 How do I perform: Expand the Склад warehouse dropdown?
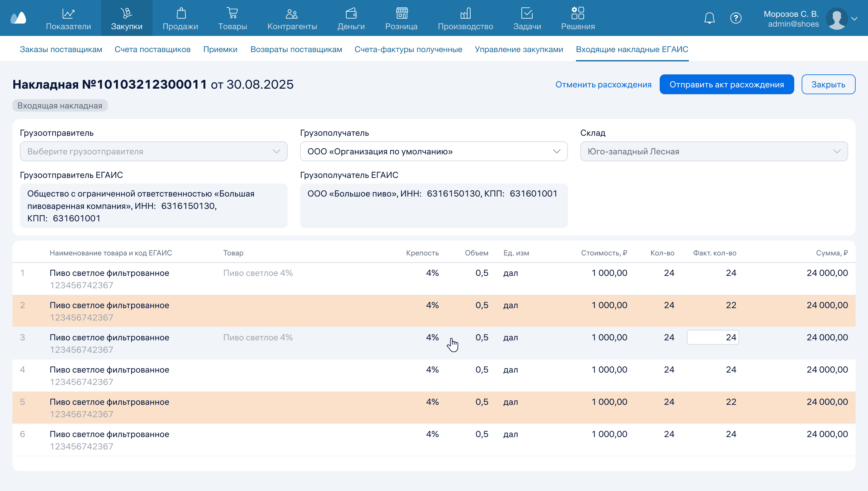coord(714,151)
